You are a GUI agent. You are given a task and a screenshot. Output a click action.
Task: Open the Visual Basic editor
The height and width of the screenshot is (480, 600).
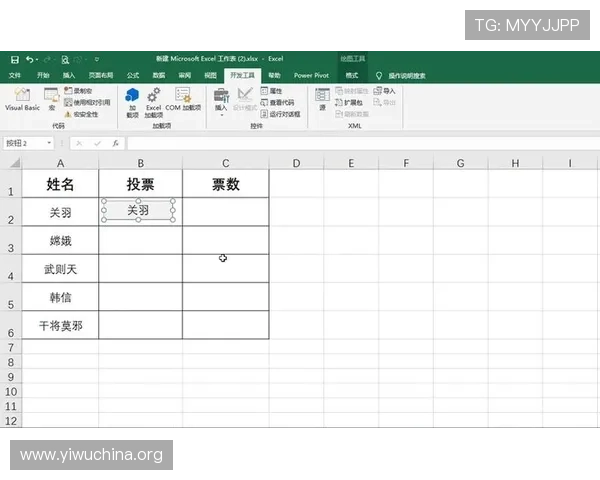[22, 100]
